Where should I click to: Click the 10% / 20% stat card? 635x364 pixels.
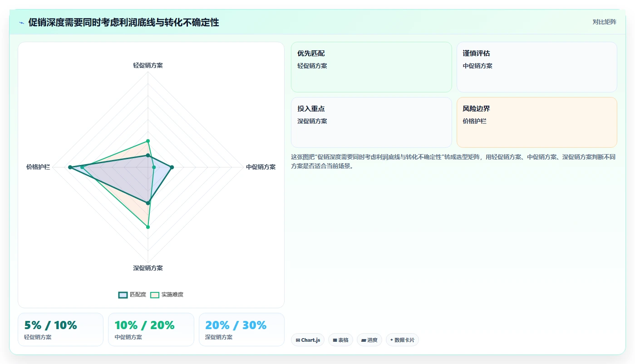coord(151,330)
